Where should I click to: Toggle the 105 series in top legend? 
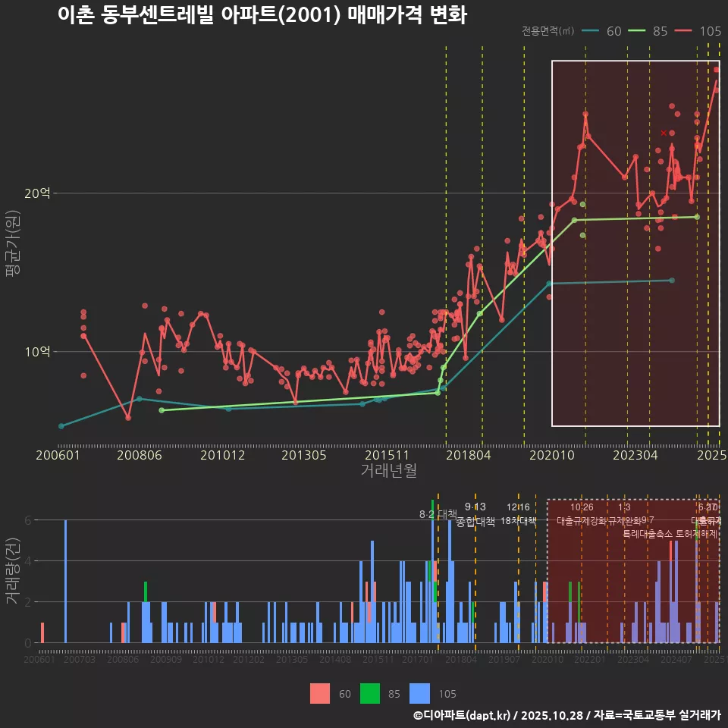coord(710,31)
